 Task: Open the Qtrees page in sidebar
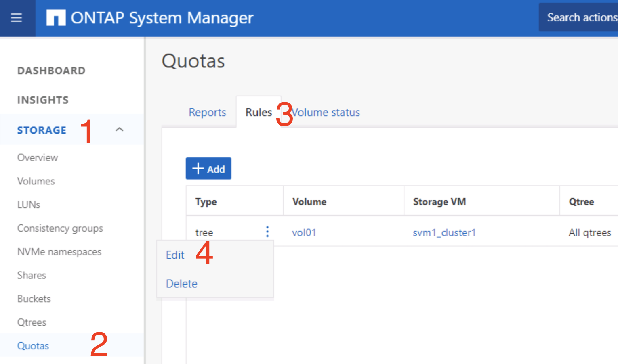(32, 322)
